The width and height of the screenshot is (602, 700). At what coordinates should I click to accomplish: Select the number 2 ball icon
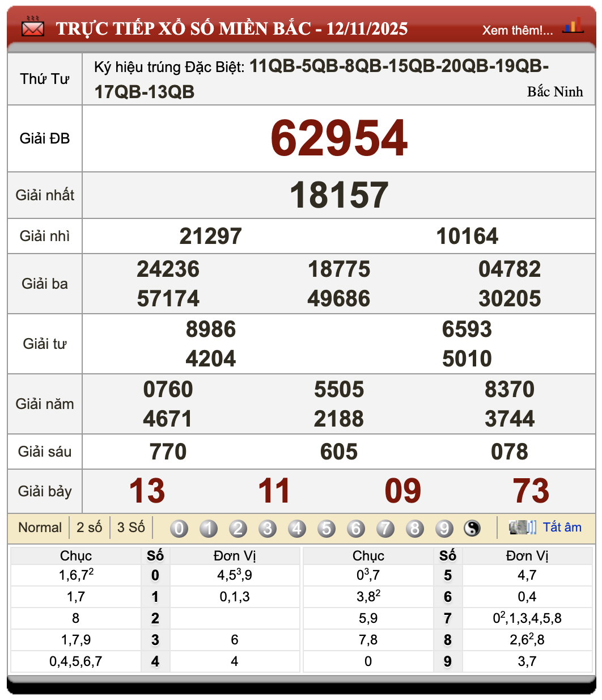238,528
